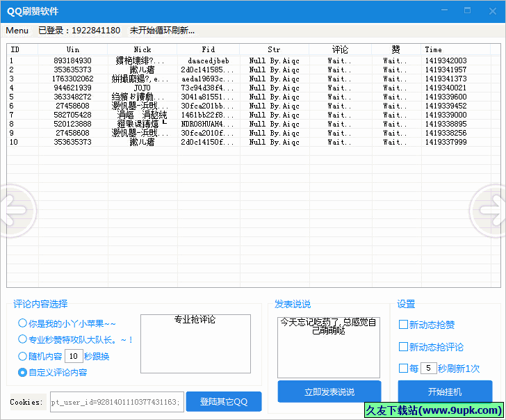Click the 登陆其它QQ button
Viewport: 506px width, 420px height.
(x=224, y=401)
